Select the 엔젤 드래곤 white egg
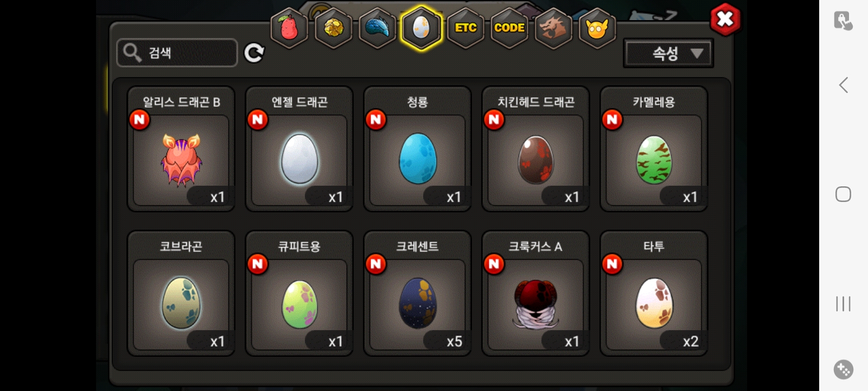The height and width of the screenshot is (391, 868). [x=299, y=149]
